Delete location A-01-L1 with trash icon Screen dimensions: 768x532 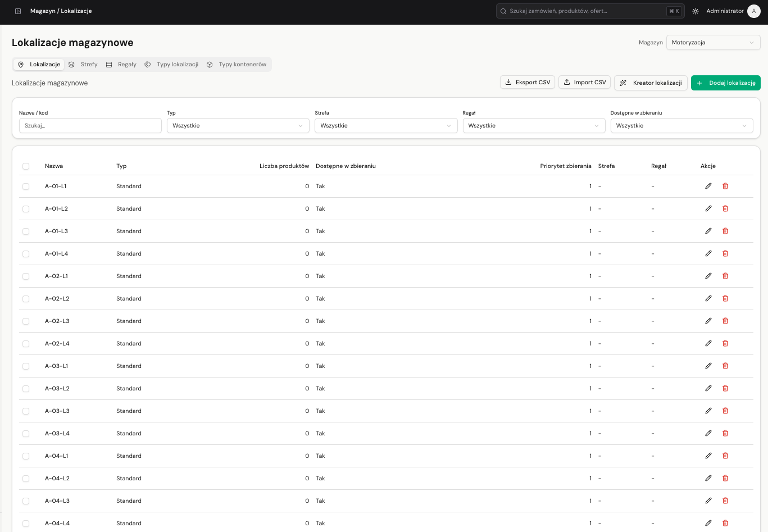click(x=725, y=186)
